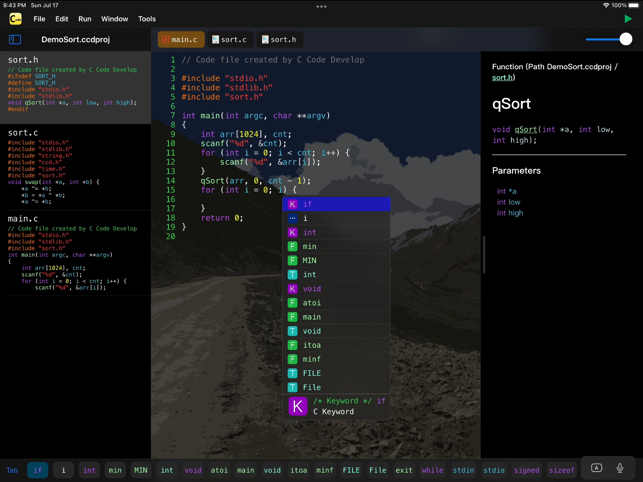Open the Run menu
Viewport: 643px width, 482px height.
(85, 19)
